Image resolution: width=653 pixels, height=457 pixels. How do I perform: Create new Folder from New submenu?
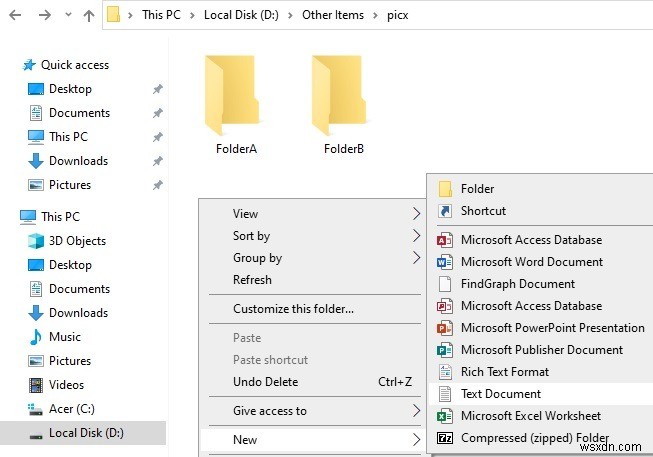click(x=541, y=189)
